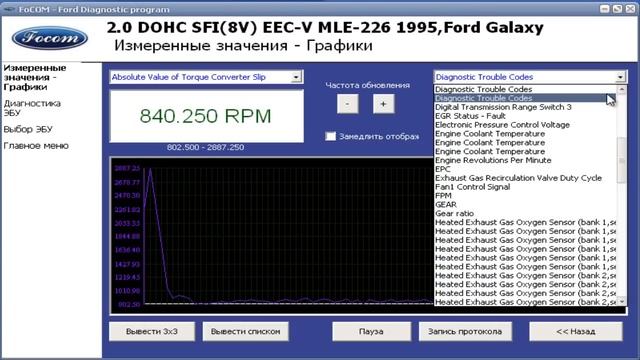640x360 pixels.
Task: Click the Вывести списком button
Action: (246, 331)
